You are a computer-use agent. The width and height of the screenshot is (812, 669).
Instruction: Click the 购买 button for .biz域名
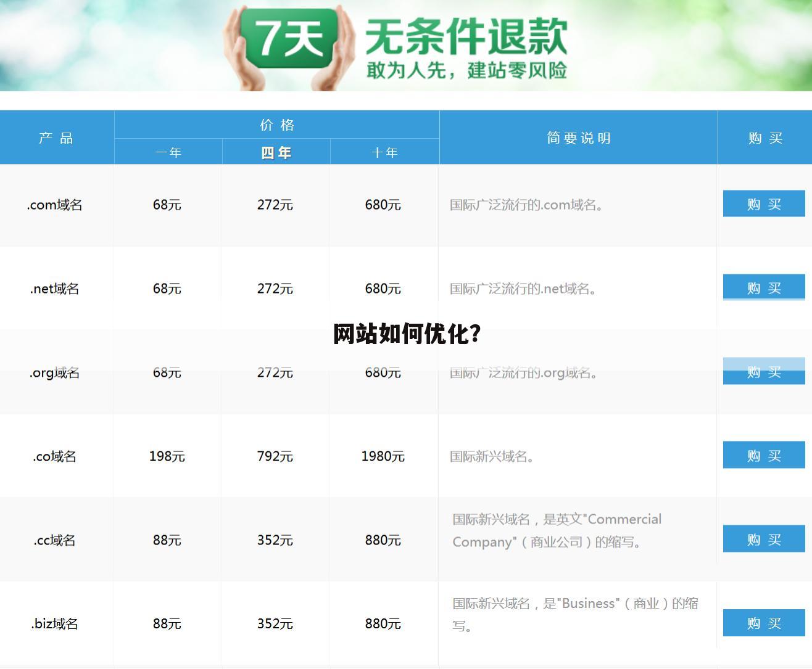click(x=763, y=623)
